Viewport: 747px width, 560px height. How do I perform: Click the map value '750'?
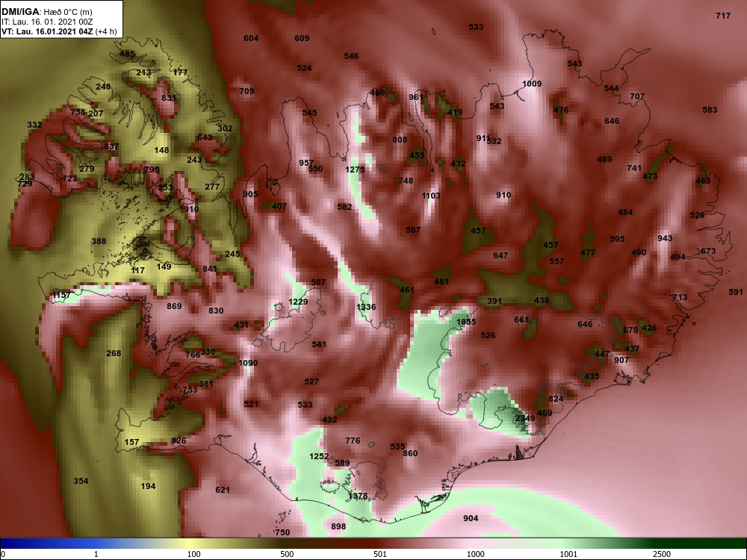tap(282, 532)
